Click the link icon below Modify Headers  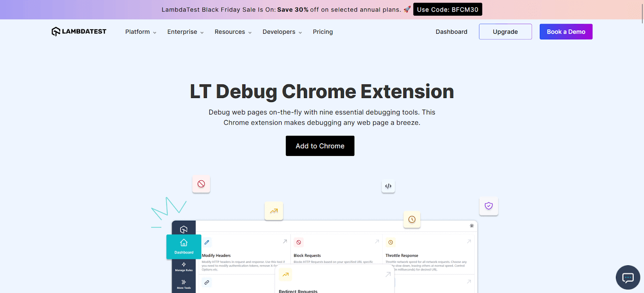click(x=207, y=283)
